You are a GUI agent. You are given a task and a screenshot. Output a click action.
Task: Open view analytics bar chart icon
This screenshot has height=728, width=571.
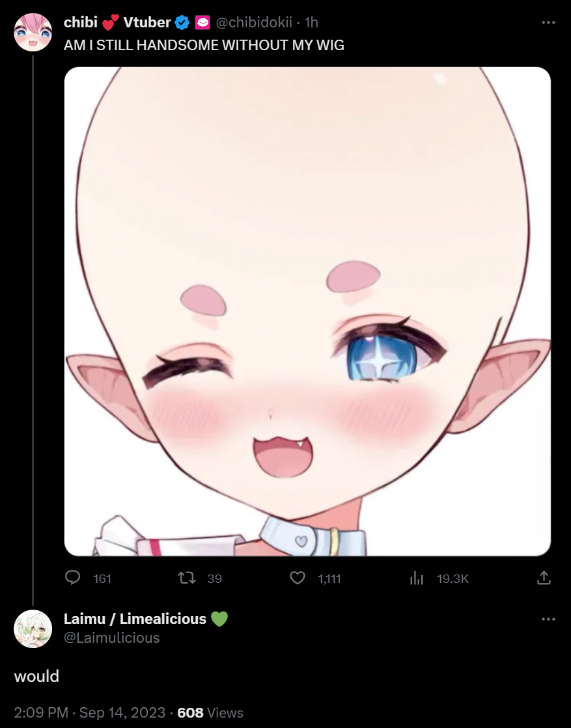click(417, 578)
